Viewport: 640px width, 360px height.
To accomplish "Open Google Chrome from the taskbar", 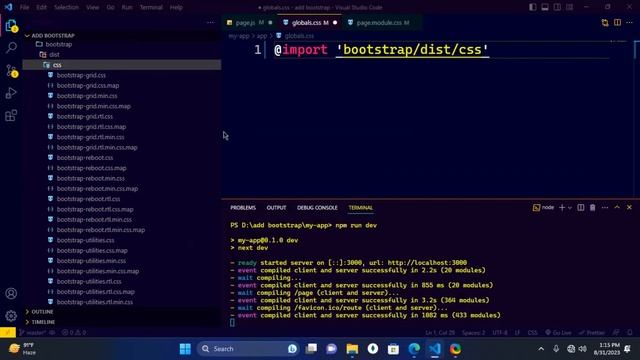I will point(456,349).
